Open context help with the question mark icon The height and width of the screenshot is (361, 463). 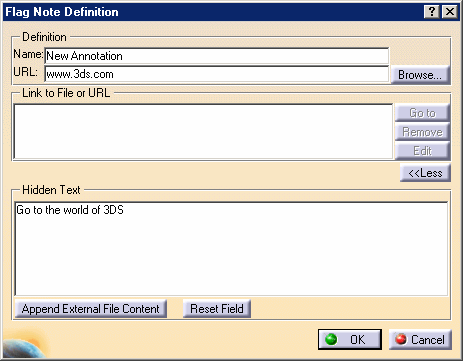[x=432, y=12]
